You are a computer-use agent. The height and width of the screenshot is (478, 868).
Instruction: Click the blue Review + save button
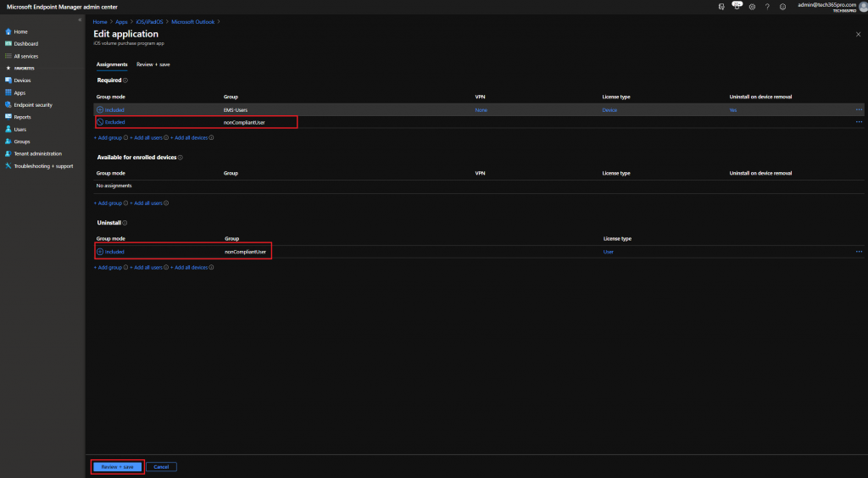tap(117, 467)
